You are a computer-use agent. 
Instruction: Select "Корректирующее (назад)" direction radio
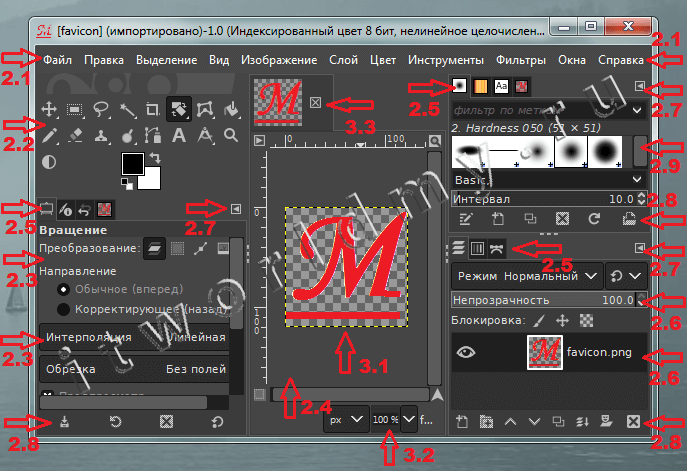pyautogui.click(x=64, y=309)
